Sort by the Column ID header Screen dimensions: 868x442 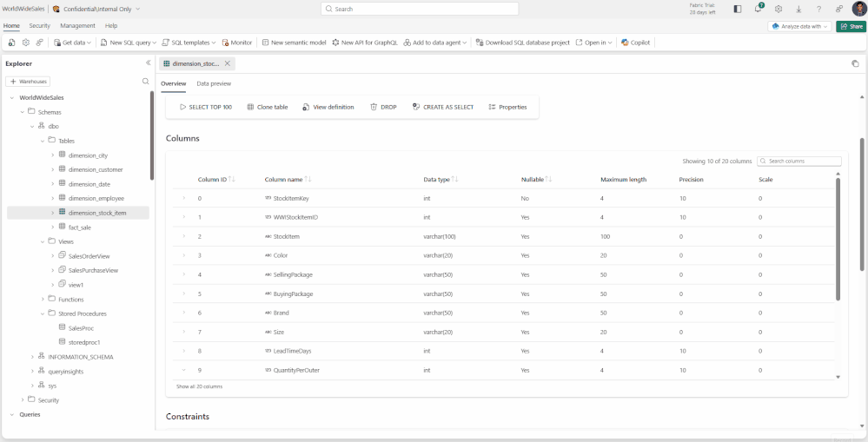coord(216,179)
